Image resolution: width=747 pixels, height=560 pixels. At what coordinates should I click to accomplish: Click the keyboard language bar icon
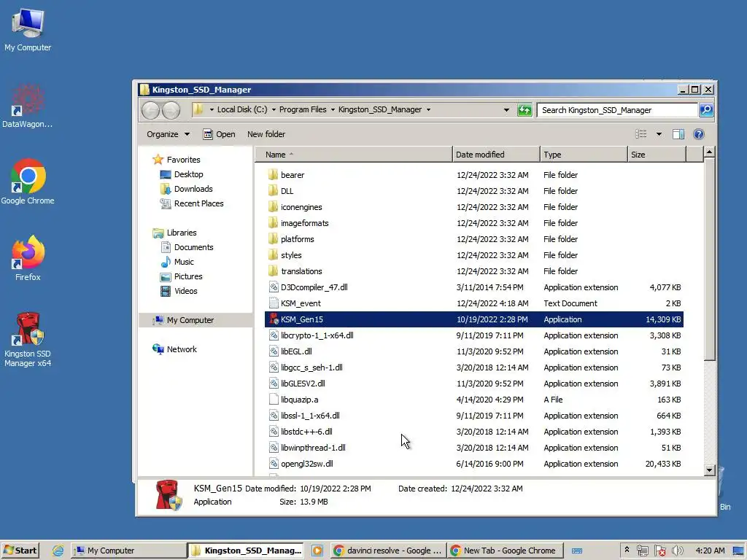point(577,551)
